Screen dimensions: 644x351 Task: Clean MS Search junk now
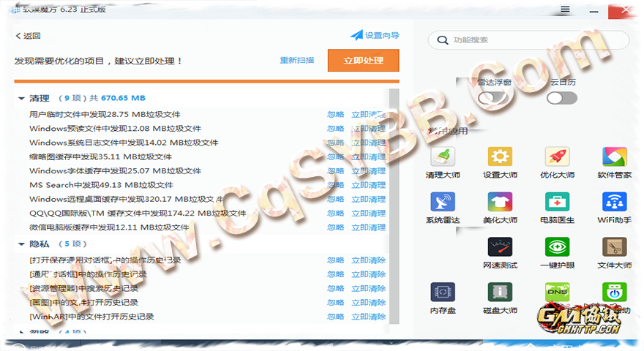[x=368, y=185]
